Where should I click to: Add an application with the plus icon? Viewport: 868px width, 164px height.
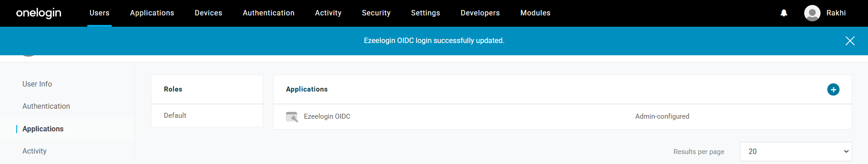click(833, 90)
